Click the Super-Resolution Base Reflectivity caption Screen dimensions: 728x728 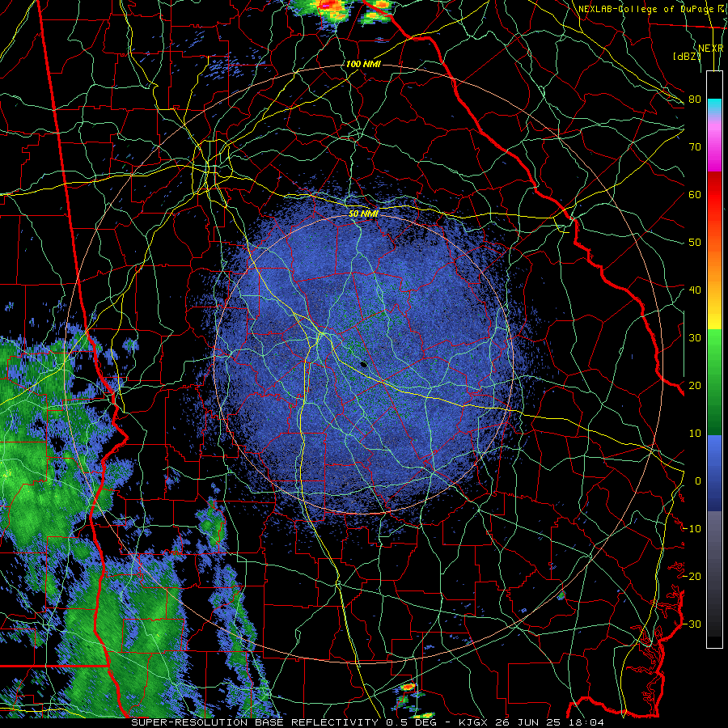tap(368, 722)
